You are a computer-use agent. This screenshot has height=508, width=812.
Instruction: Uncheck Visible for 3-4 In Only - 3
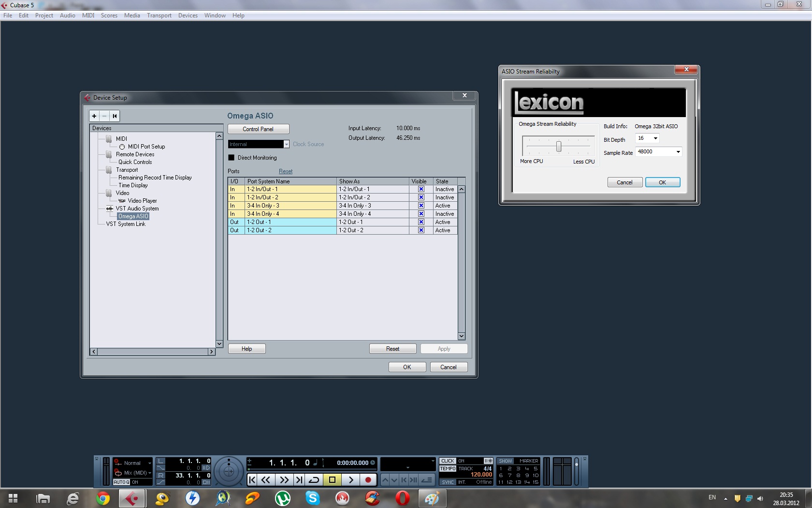[421, 206]
